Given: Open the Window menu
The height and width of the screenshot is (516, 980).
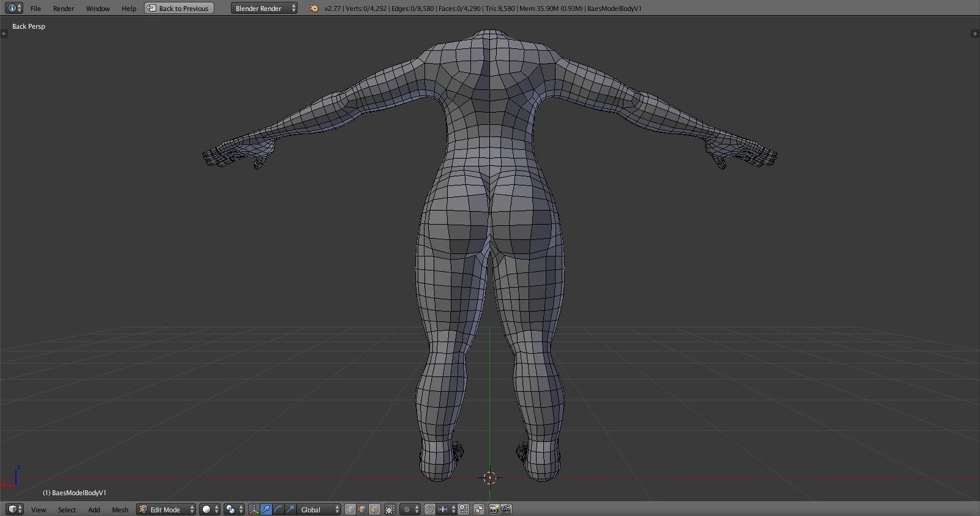Looking at the screenshot, I should coord(98,9).
